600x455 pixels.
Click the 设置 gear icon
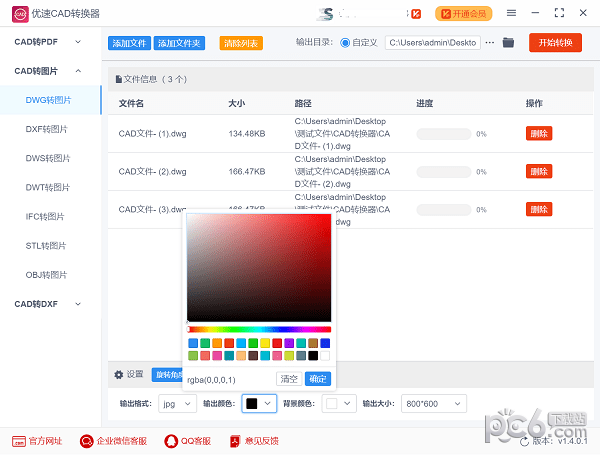tap(119, 374)
